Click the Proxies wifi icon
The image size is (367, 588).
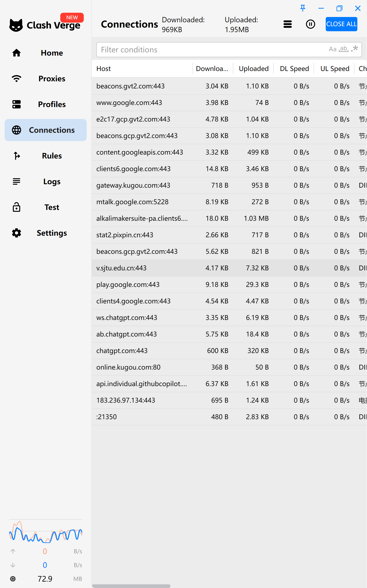click(x=16, y=79)
